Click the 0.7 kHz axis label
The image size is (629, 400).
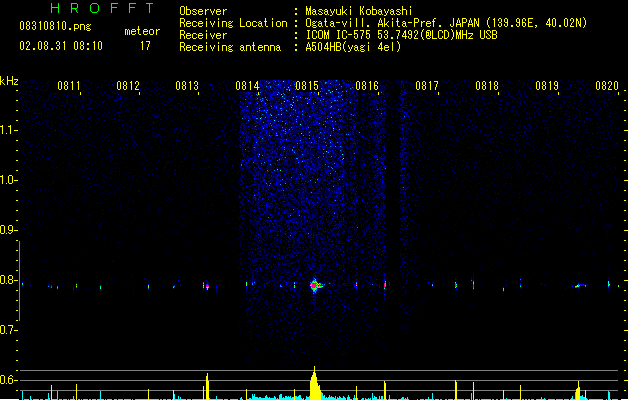click(x=8, y=330)
